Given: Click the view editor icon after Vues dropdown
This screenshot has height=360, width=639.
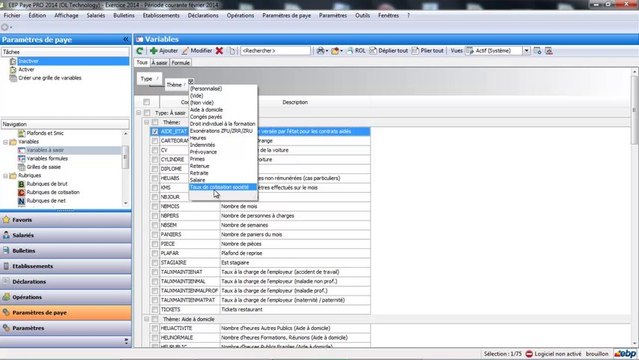Looking at the screenshot, I should tap(538, 51).
